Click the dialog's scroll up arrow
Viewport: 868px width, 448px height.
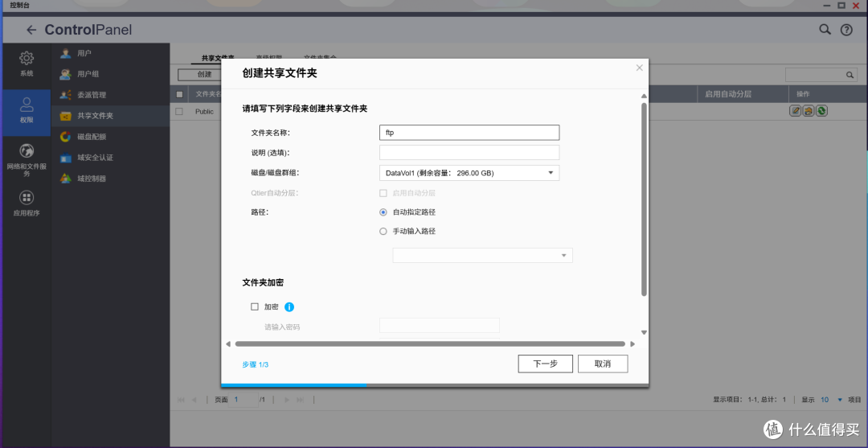click(644, 97)
